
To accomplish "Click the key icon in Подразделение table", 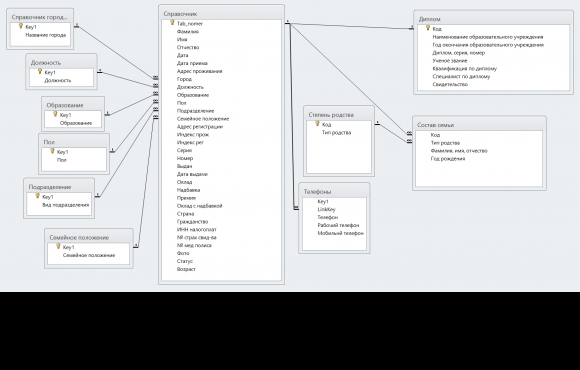I will pyautogui.click(x=38, y=196).
